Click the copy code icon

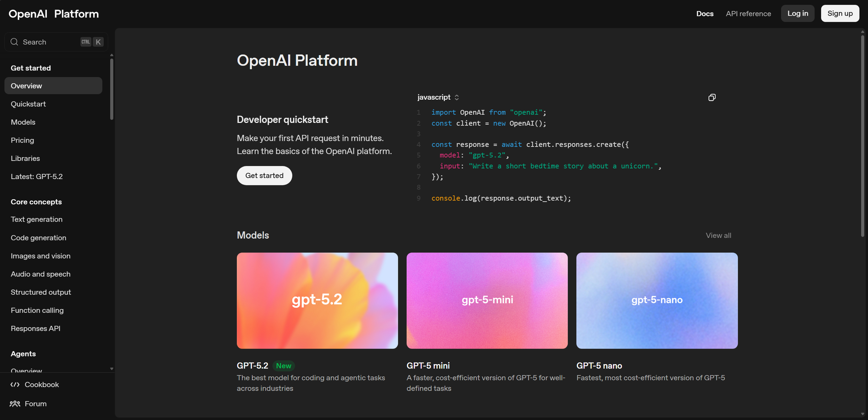[x=712, y=98]
